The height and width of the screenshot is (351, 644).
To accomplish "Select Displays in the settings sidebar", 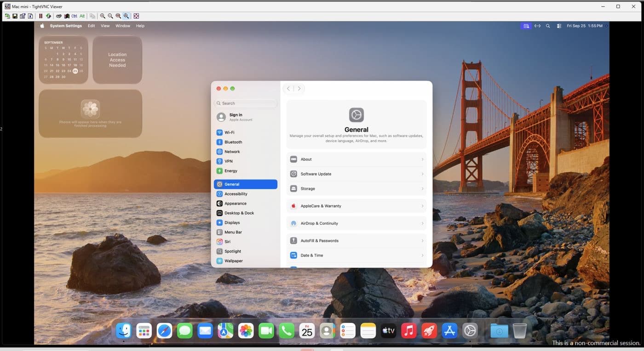I will (x=246, y=222).
